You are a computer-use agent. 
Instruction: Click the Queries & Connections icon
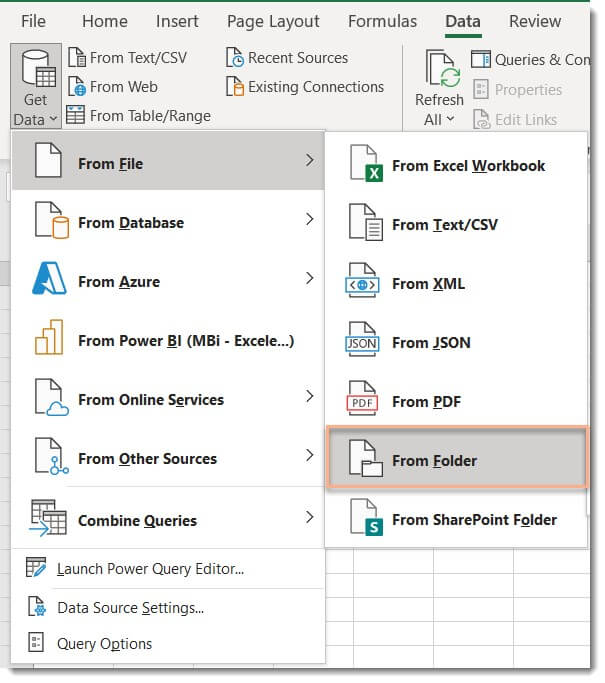481,60
